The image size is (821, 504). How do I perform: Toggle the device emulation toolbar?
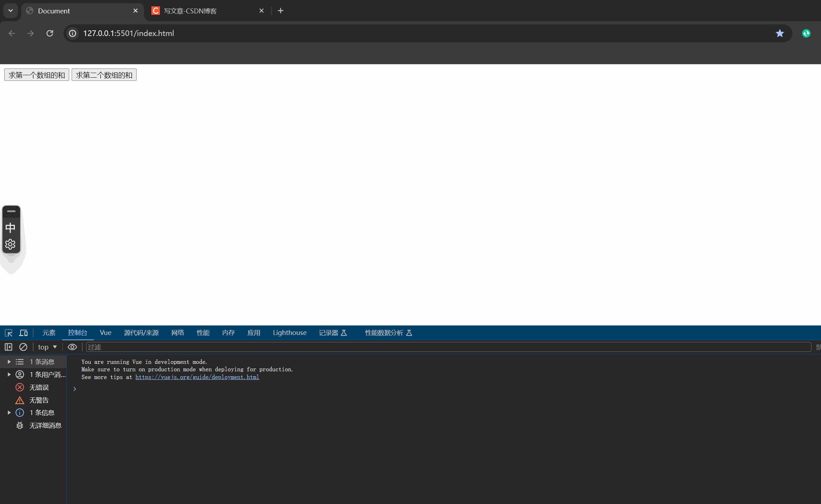(23, 332)
